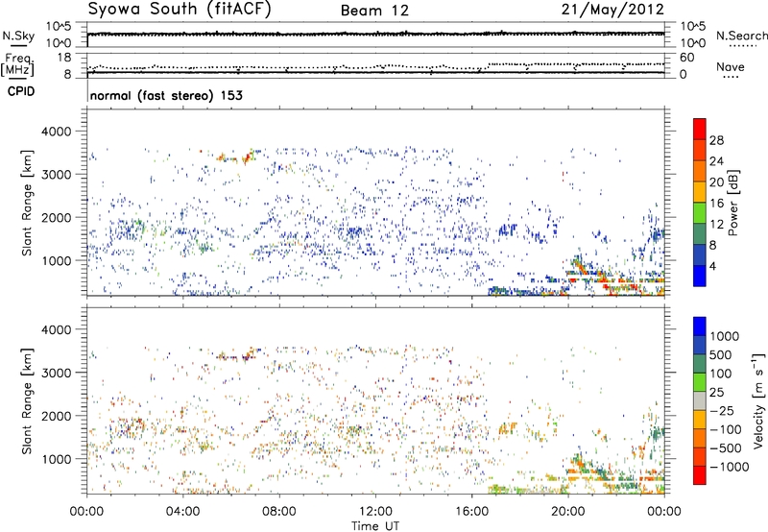The width and height of the screenshot is (768, 532).
Task: Click the 'Freq. [MHz]' label
Action: coord(17,65)
